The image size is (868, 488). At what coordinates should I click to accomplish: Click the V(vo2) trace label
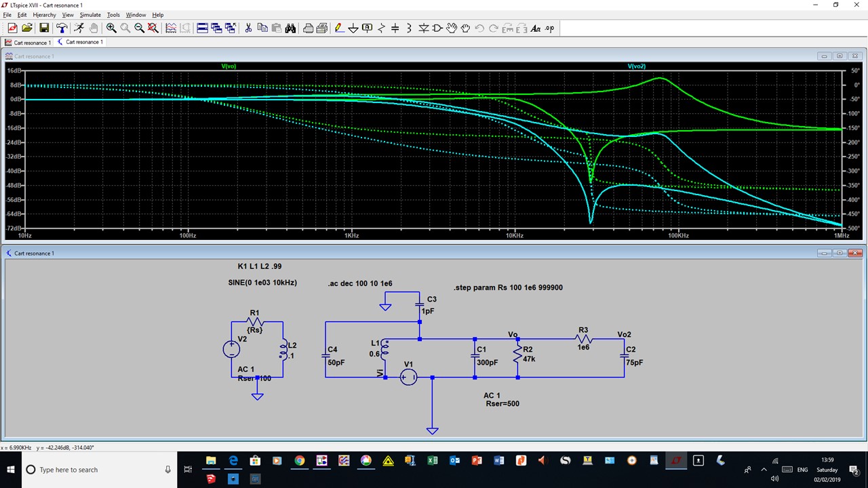[636, 66]
